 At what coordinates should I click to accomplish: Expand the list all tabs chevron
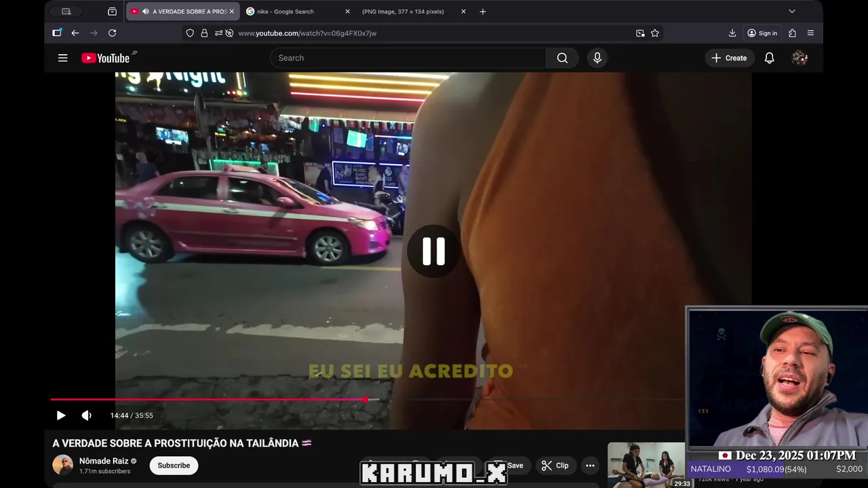(791, 12)
